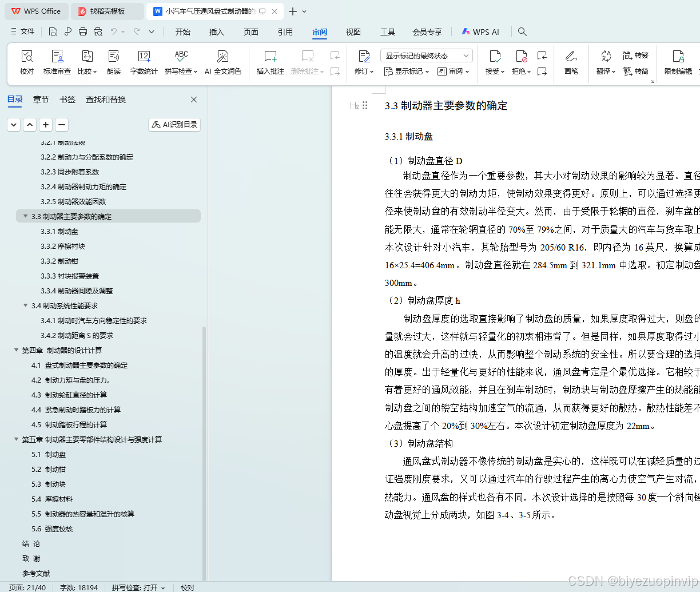The height and width of the screenshot is (592, 700).
Task: Close the navigation pane
Action: coord(194,100)
